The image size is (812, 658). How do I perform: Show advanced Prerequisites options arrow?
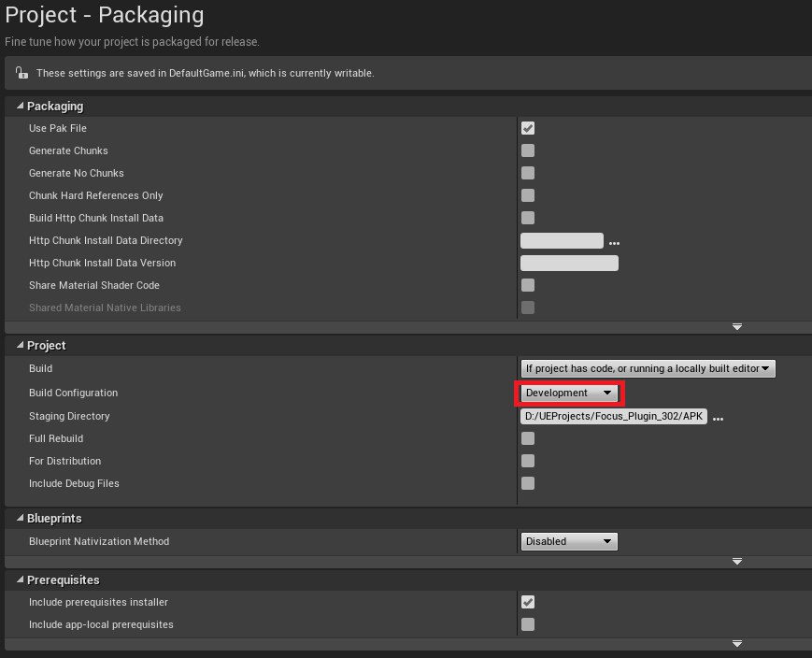736,643
